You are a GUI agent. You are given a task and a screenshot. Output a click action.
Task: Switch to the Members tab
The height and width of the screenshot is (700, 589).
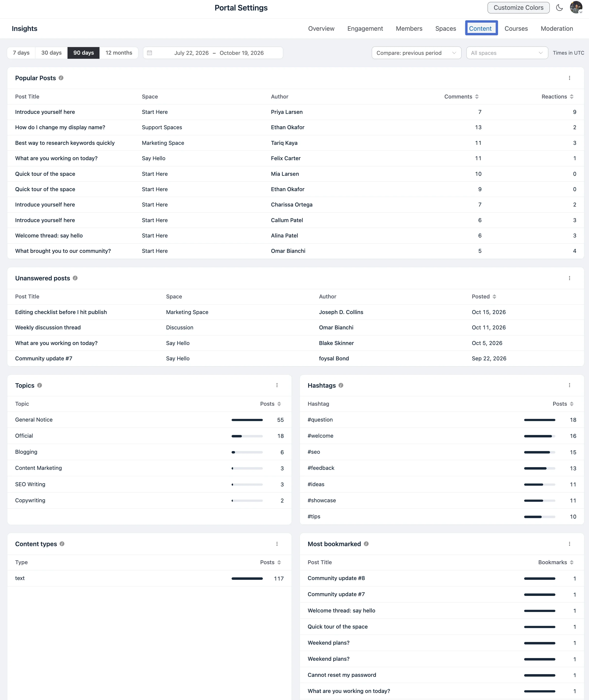pos(409,28)
